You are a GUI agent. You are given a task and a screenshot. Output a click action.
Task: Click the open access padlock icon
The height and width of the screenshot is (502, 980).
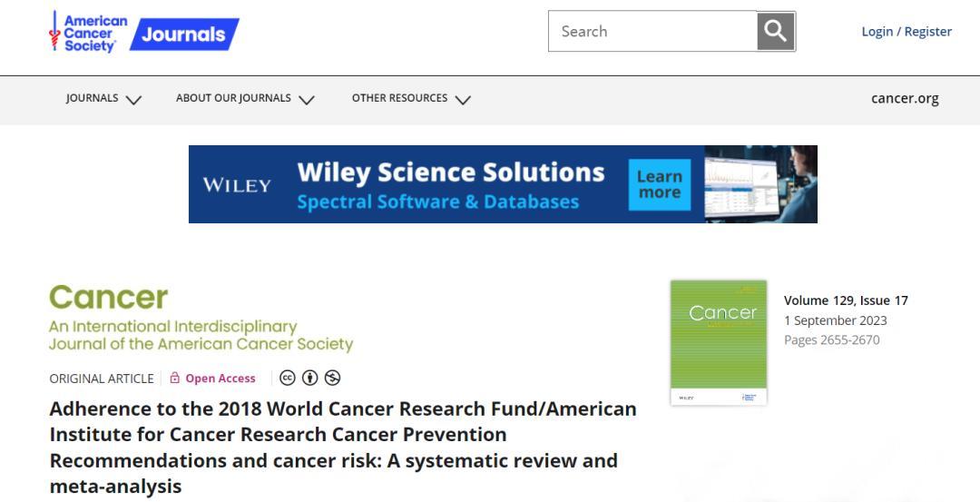pos(175,379)
